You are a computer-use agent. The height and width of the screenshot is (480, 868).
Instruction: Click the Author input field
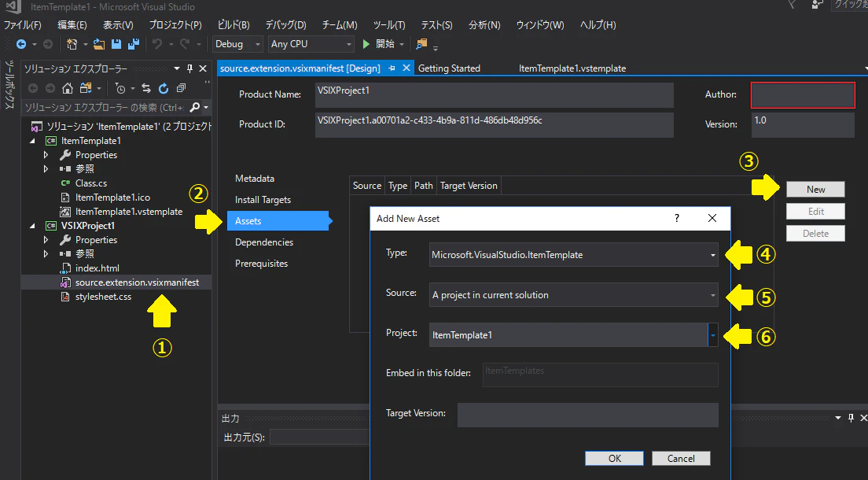pos(803,95)
